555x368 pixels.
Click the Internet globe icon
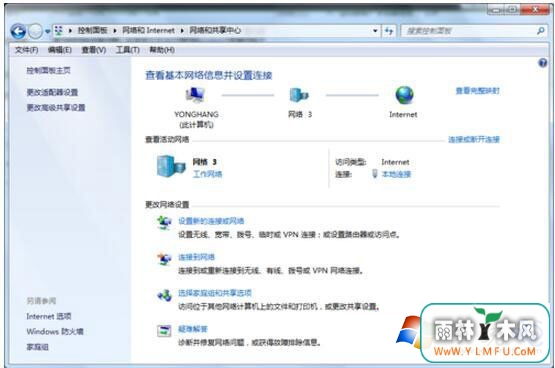pos(404,95)
